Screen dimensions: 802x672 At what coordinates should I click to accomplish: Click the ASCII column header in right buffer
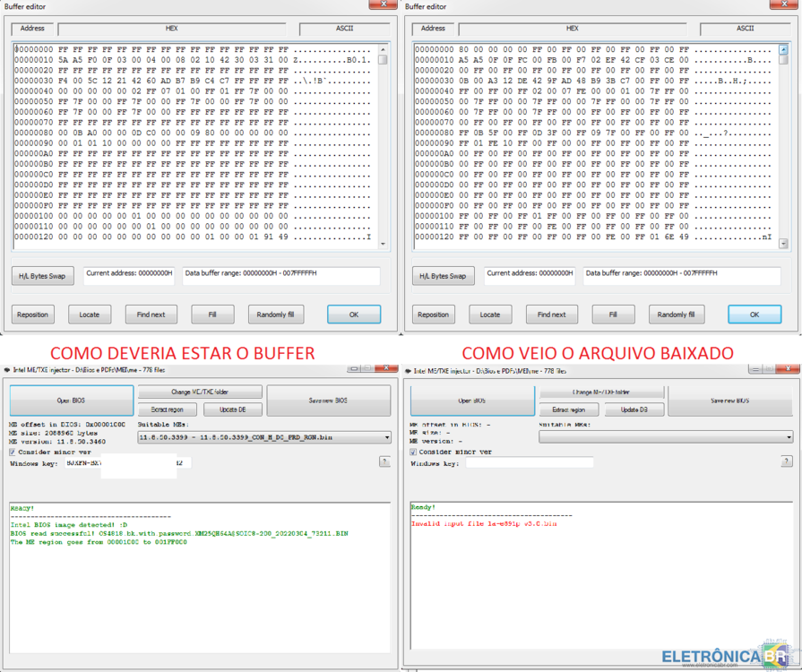click(x=745, y=29)
